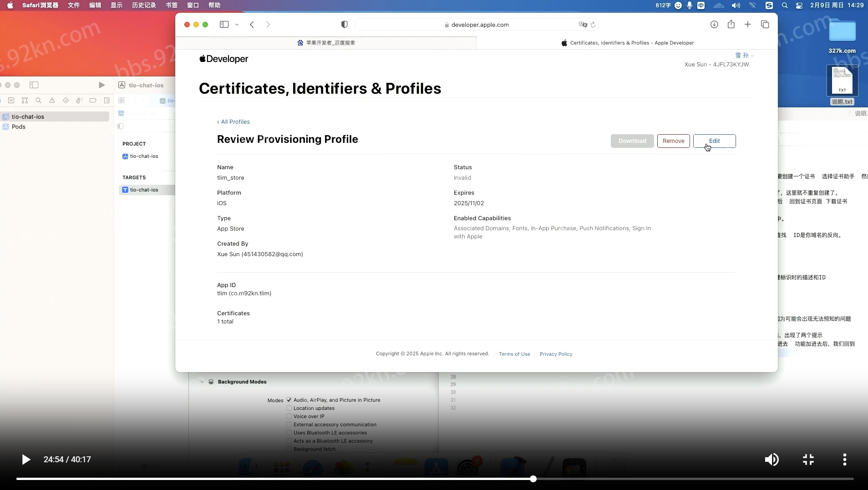Open the 327k.com folder on desktop
Image resolution: width=868 pixels, height=490 pixels.
point(842,36)
